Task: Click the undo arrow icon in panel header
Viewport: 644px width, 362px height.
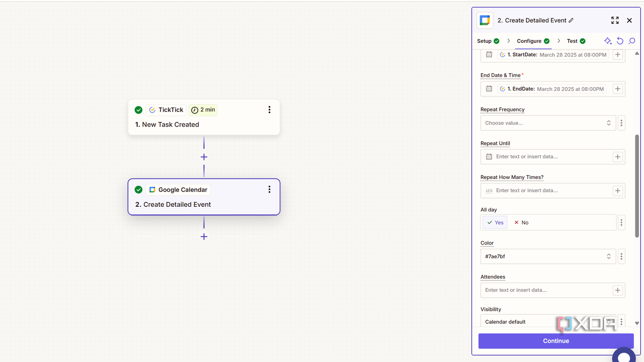Action: pos(620,41)
